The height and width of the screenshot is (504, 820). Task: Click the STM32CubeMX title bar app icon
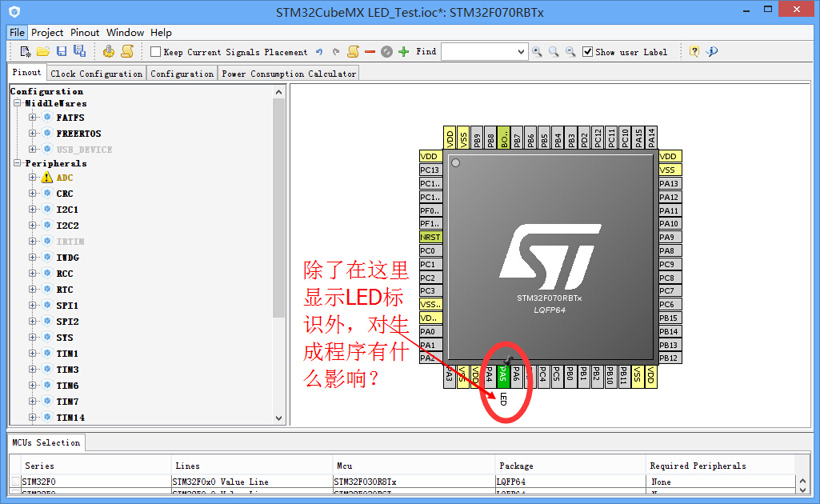click(14, 11)
